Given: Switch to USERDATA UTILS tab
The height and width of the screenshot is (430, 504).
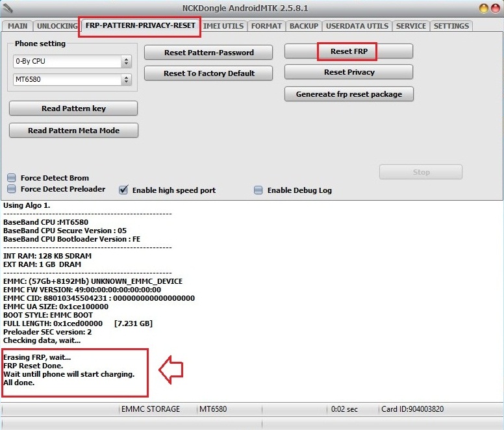Looking at the screenshot, I should [357, 26].
